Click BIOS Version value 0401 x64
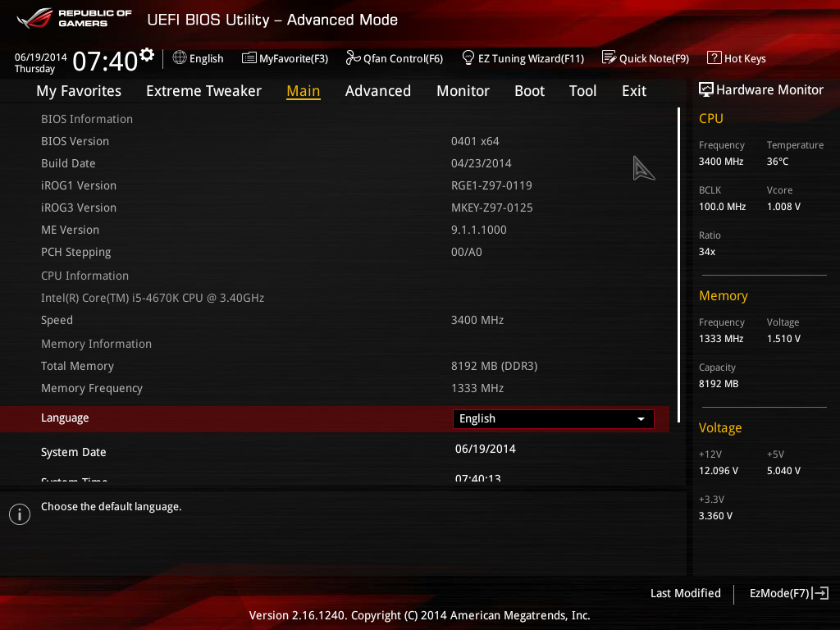 [475, 141]
